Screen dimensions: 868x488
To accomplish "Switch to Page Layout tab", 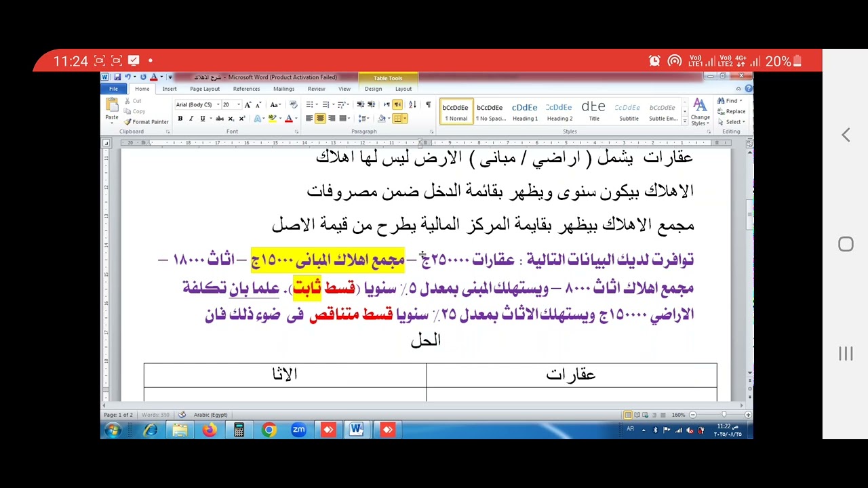I will tap(205, 89).
